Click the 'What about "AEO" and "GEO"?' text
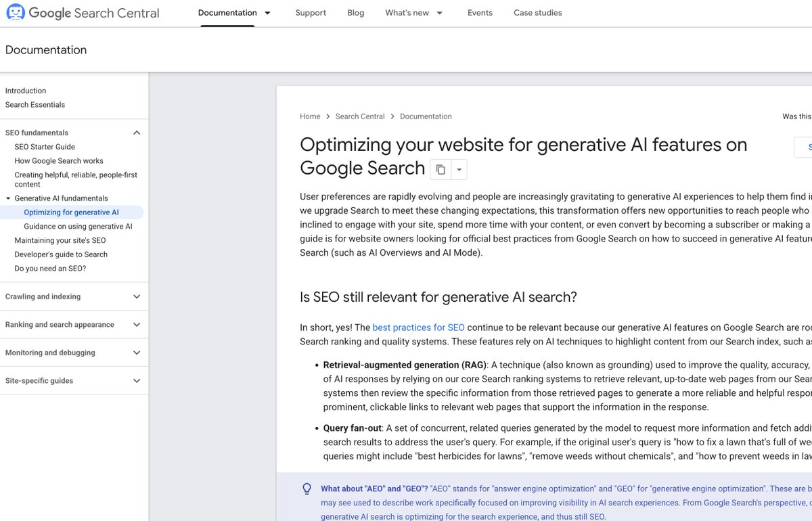Image resolution: width=812 pixels, height=521 pixels. point(374,489)
